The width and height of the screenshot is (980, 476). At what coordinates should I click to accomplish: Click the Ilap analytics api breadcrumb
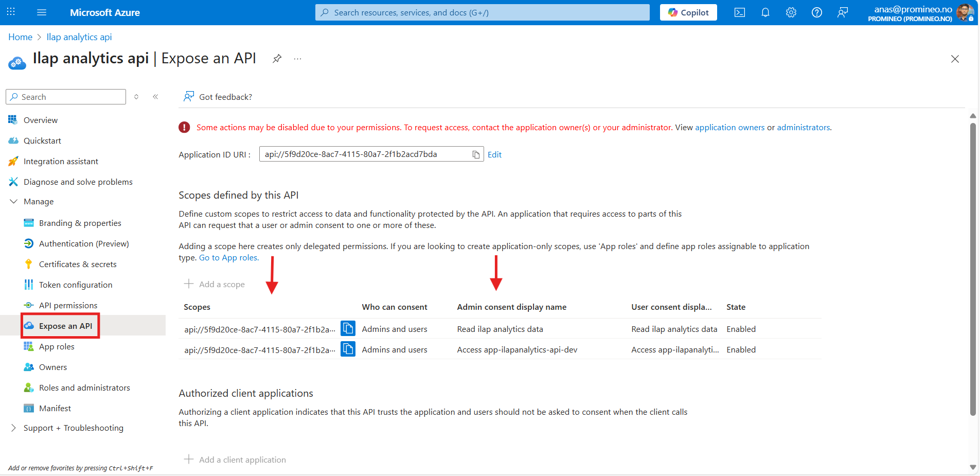click(79, 37)
